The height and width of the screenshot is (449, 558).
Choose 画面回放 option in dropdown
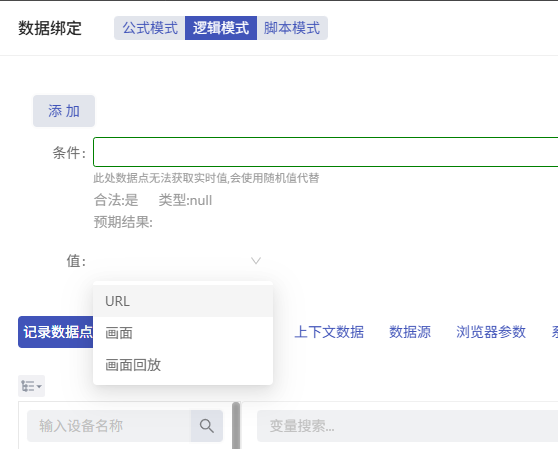coord(183,365)
